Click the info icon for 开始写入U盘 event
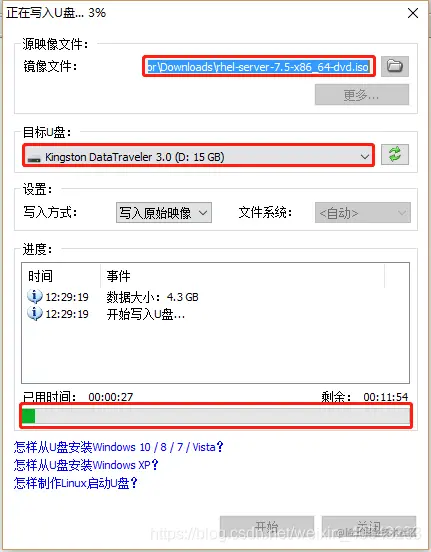431x552 pixels. 35,313
